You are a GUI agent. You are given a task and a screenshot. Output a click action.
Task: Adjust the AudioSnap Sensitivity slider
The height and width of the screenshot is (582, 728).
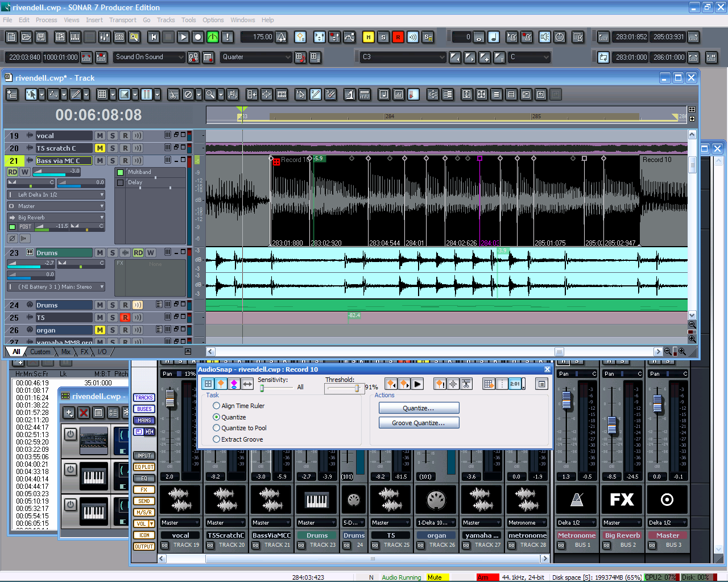click(x=262, y=388)
